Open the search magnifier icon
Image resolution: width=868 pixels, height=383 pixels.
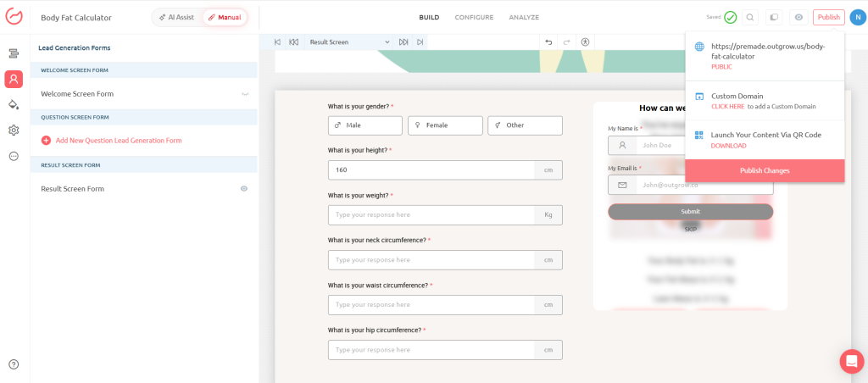coord(749,17)
